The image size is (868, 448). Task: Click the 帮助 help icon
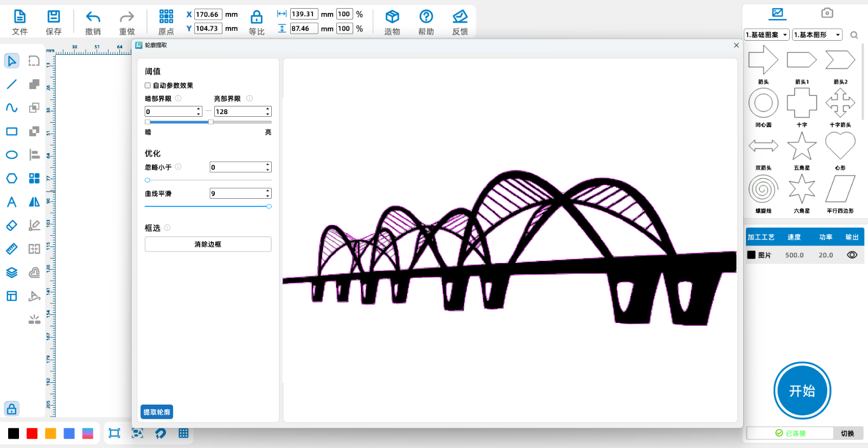pos(426,17)
